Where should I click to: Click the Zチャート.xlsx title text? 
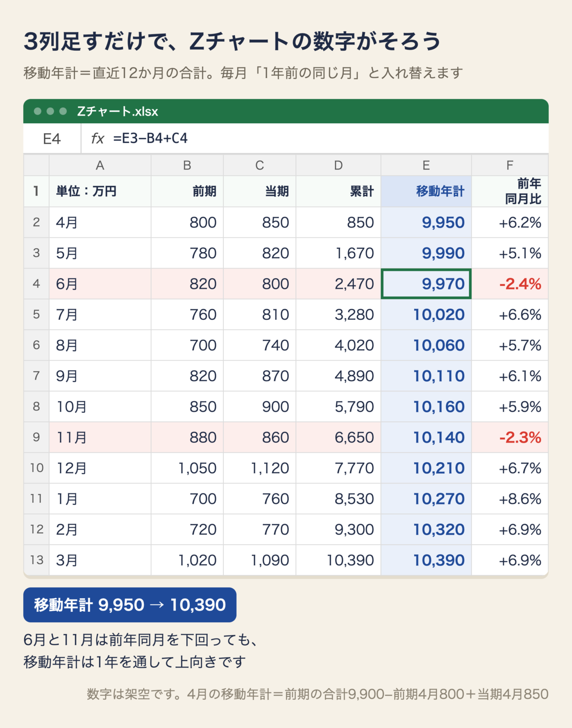(118, 111)
